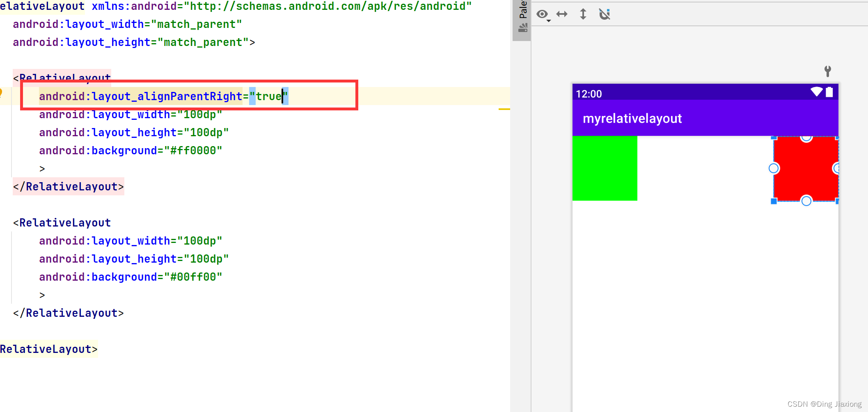Click the first layout_height="100dp" line
The height and width of the screenshot is (412, 868).
[134, 133]
